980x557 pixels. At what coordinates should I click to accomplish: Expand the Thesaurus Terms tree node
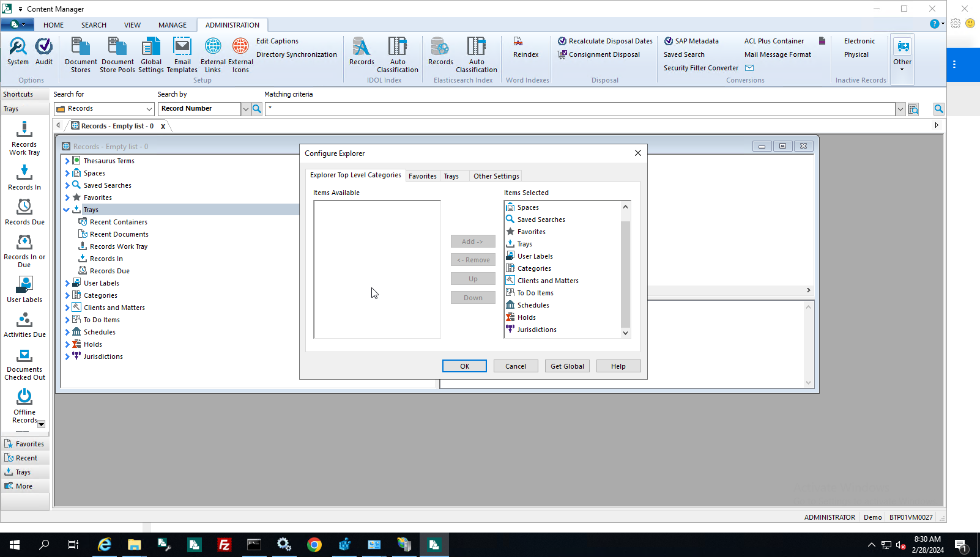(67, 161)
